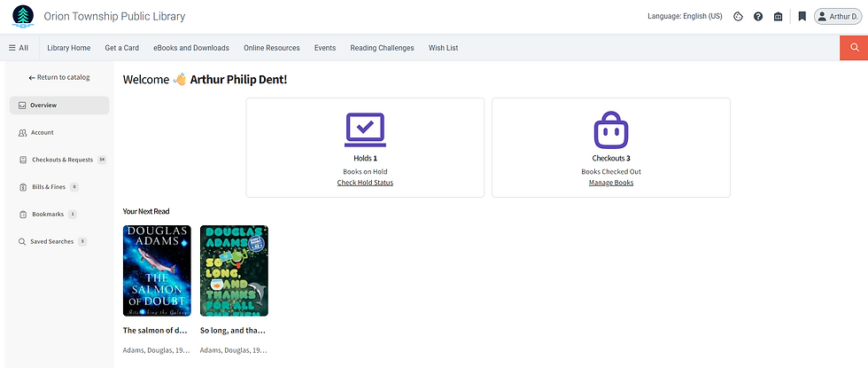Open Get a Card page

[x=122, y=48]
